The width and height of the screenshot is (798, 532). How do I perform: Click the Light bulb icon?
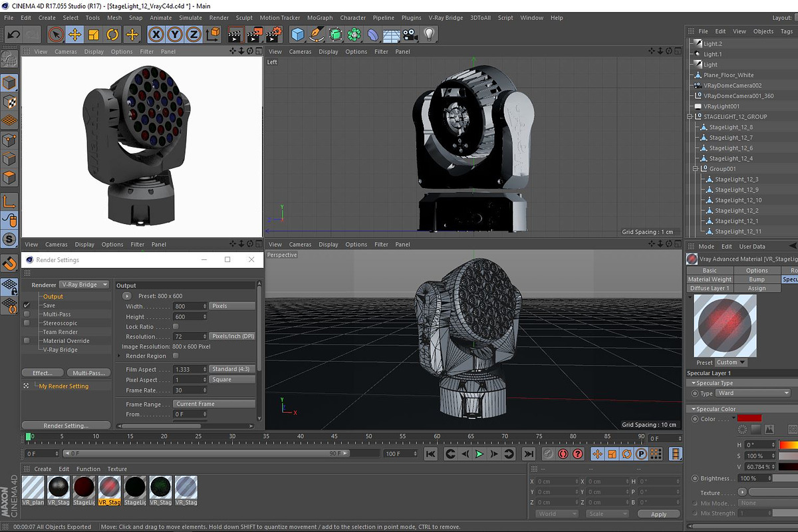point(430,35)
